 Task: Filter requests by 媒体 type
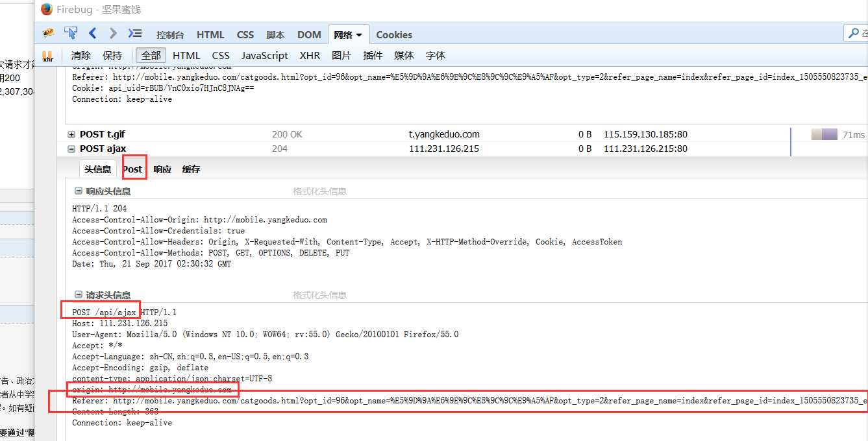coord(404,56)
